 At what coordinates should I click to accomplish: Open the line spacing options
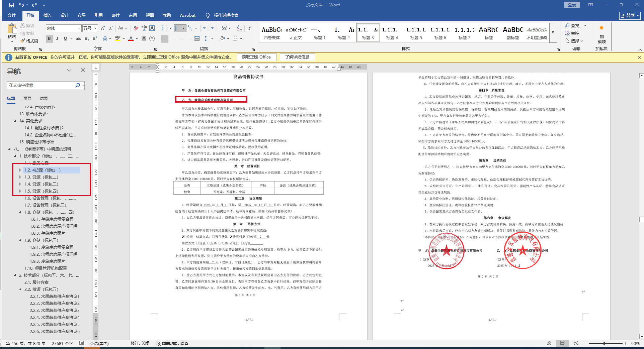pos(207,38)
